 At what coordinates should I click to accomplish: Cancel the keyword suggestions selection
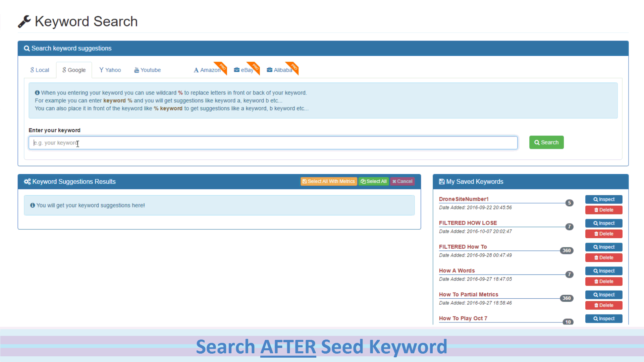(402, 181)
